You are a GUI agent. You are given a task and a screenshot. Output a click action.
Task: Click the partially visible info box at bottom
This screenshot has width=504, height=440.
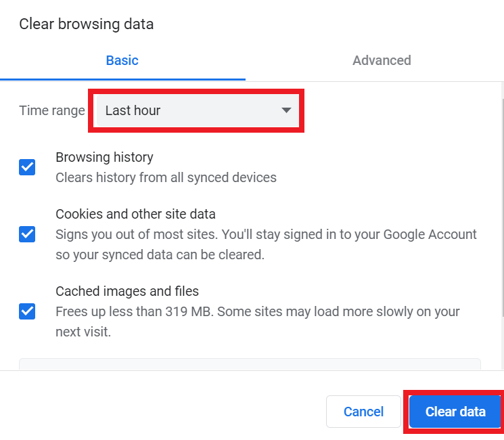tap(250, 364)
